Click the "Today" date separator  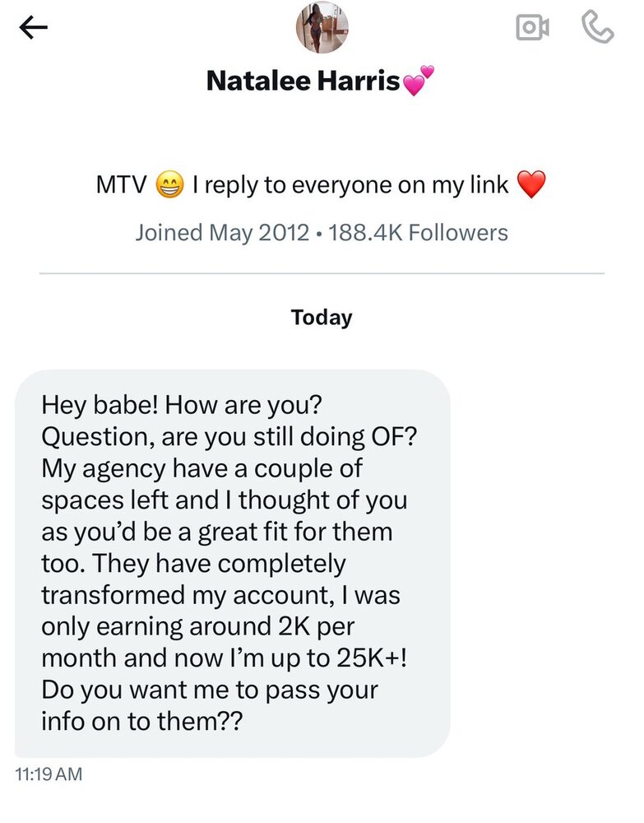pyautogui.click(x=322, y=318)
